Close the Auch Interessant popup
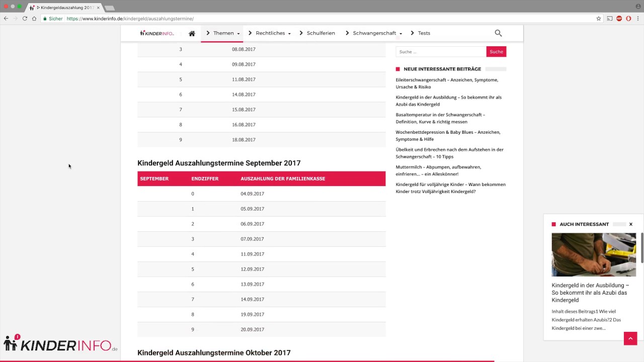Image resolution: width=644 pixels, height=362 pixels. click(630, 224)
